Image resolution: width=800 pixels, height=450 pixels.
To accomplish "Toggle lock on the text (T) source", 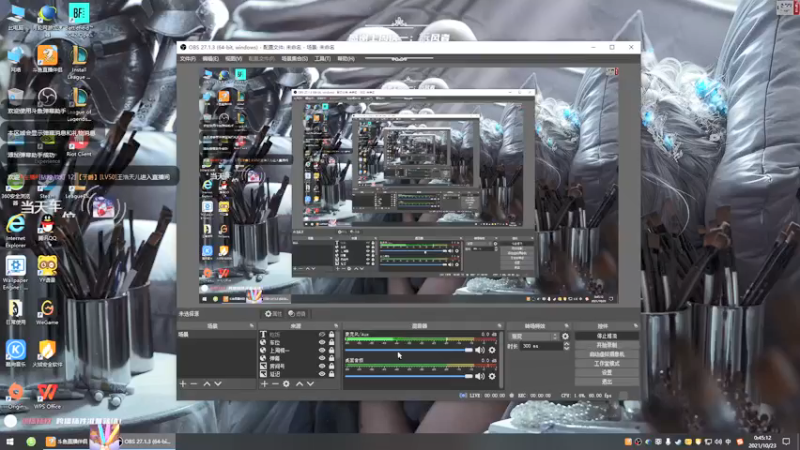I will pyautogui.click(x=332, y=335).
